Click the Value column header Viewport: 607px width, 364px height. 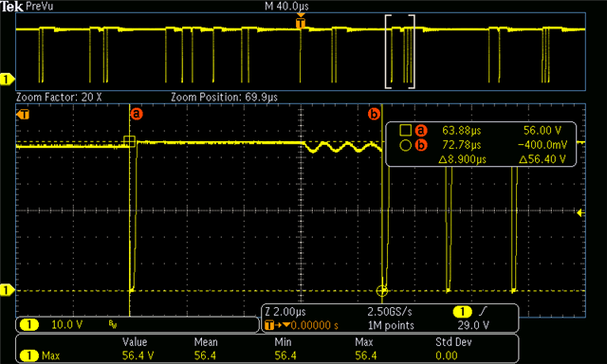(135, 342)
